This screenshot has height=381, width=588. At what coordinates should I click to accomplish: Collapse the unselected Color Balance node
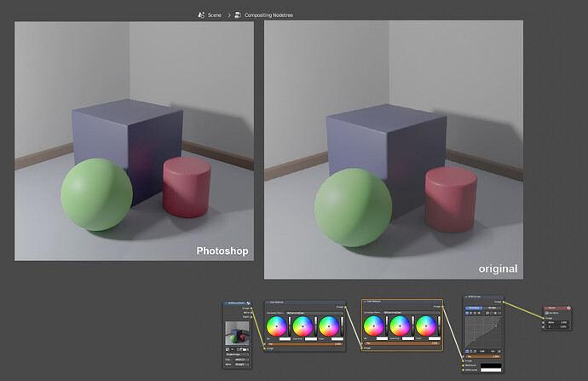[x=268, y=303]
